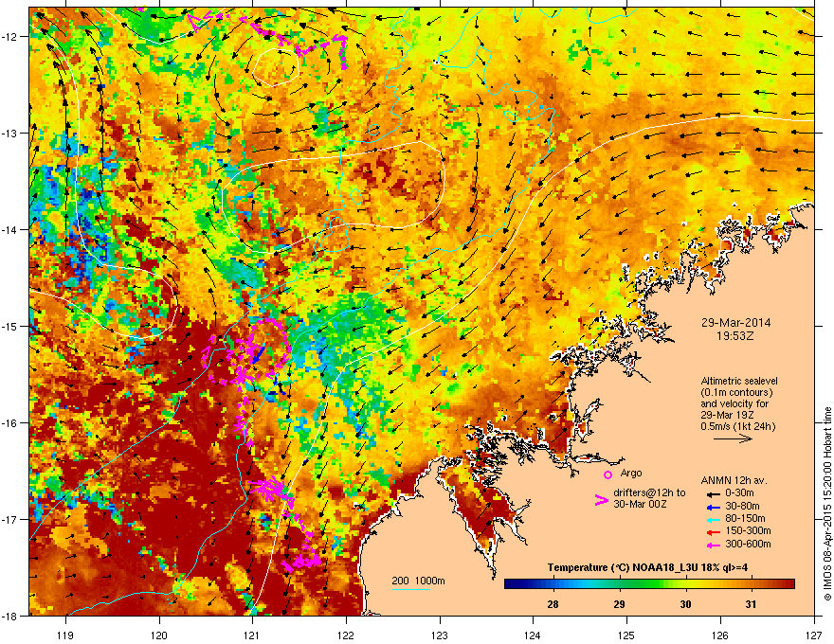The width and height of the screenshot is (834, 644).
Task: Click the cyan 80-150m arrow legend symbol
Action: (x=712, y=520)
